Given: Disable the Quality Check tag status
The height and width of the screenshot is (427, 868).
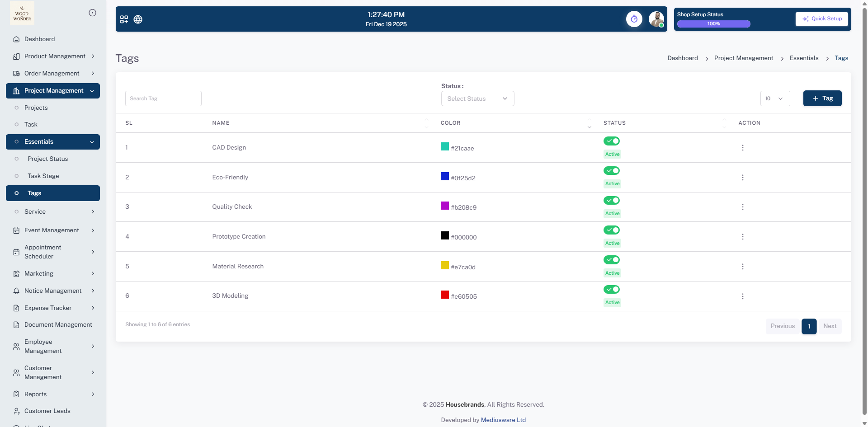Looking at the screenshot, I should (611, 201).
